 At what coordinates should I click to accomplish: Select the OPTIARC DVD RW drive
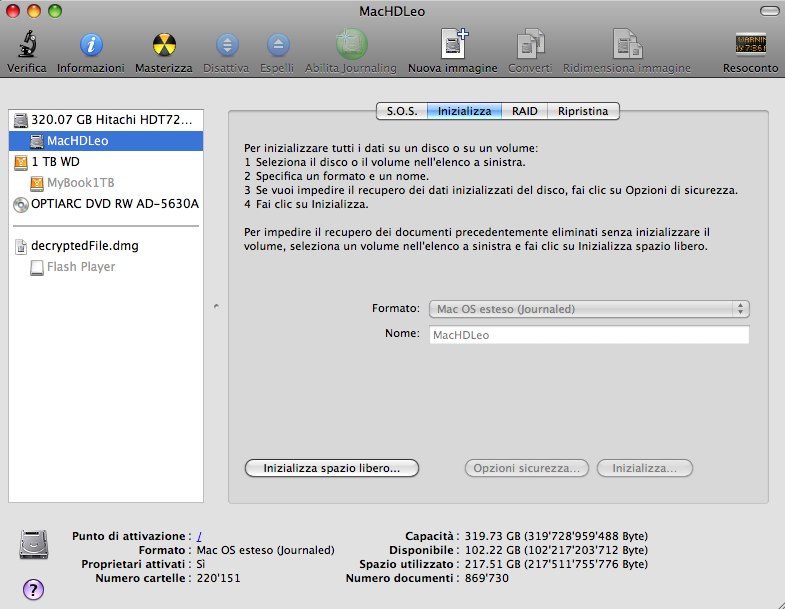click(x=106, y=204)
